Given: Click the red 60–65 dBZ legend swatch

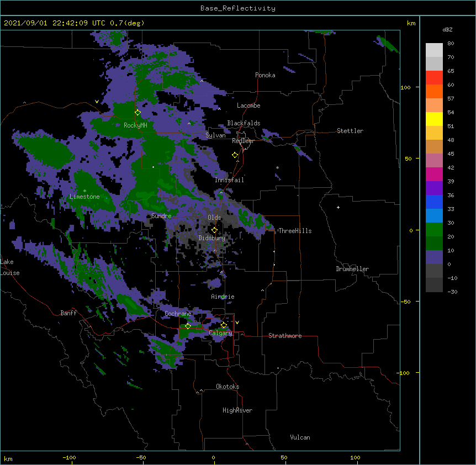Looking at the screenshot, I should (x=434, y=78).
